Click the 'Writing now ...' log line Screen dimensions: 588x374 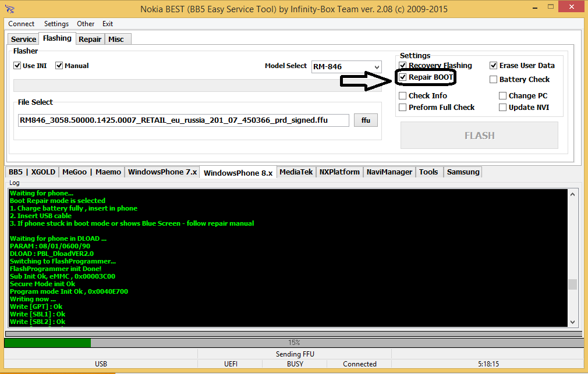click(33, 299)
